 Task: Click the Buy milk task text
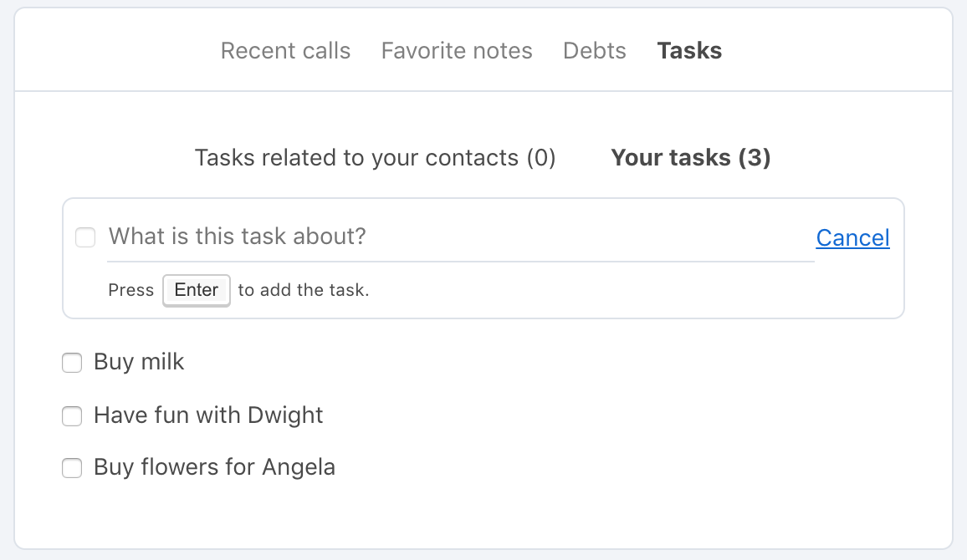coord(139,362)
